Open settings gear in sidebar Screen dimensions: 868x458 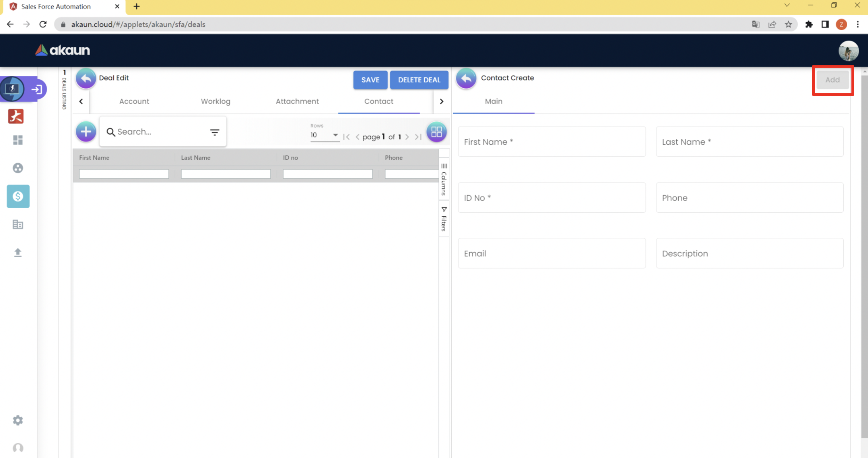tap(18, 420)
